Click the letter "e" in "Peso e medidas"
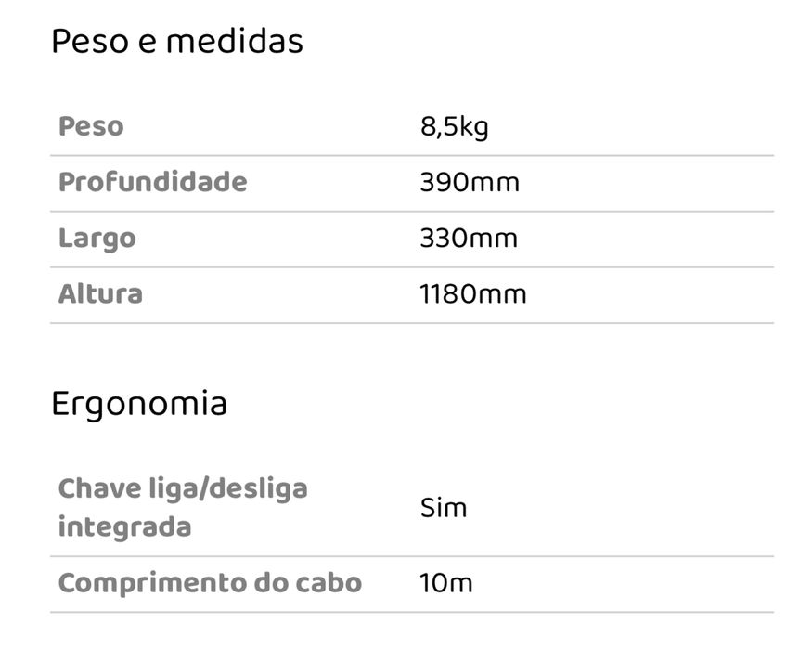This screenshot has height=649, width=812. (x=147, y=44)
